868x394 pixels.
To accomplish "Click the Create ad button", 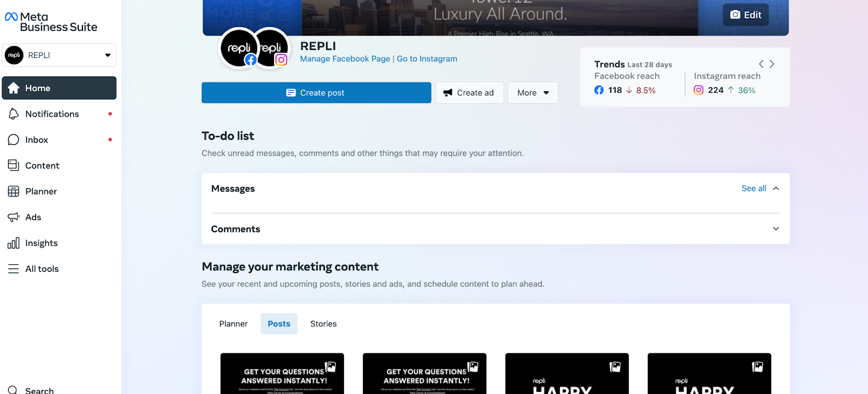I will pos(469,93).
